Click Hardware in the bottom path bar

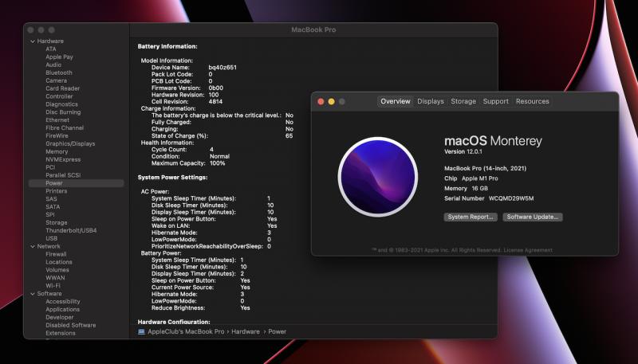tap(244, 331)
